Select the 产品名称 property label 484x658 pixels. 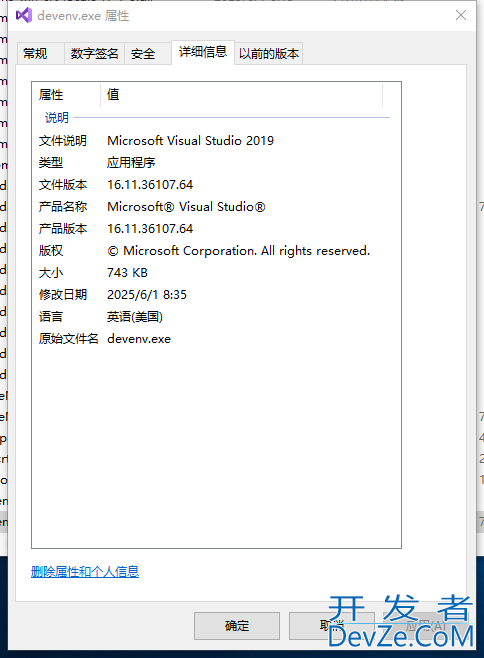(x=63, y=206)
